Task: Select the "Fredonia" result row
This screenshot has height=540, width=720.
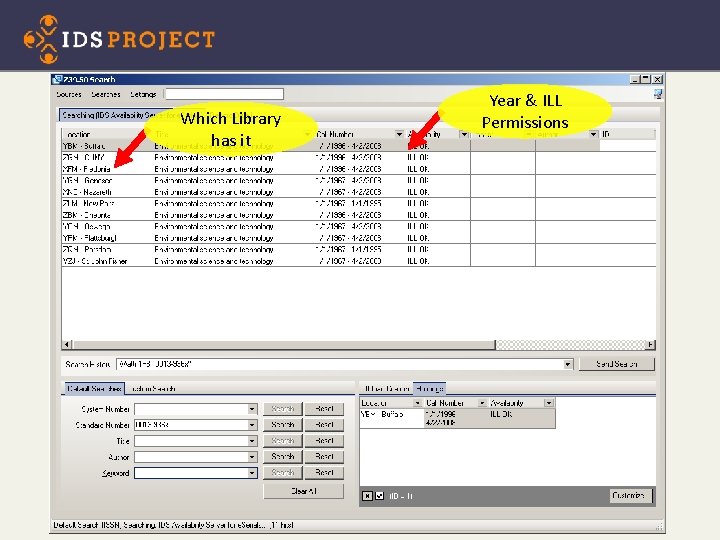Action: tap(358, 169)
